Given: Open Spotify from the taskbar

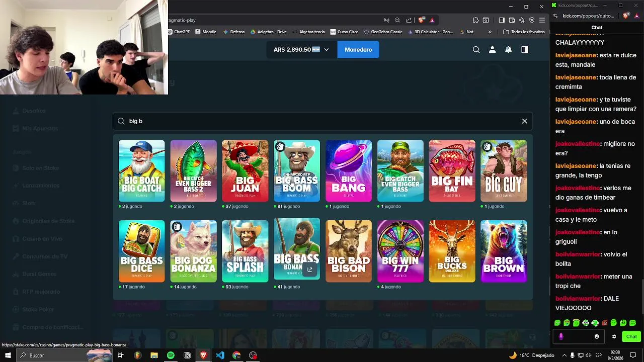Looking at the screenshot, I should click(x=171, y=355).
